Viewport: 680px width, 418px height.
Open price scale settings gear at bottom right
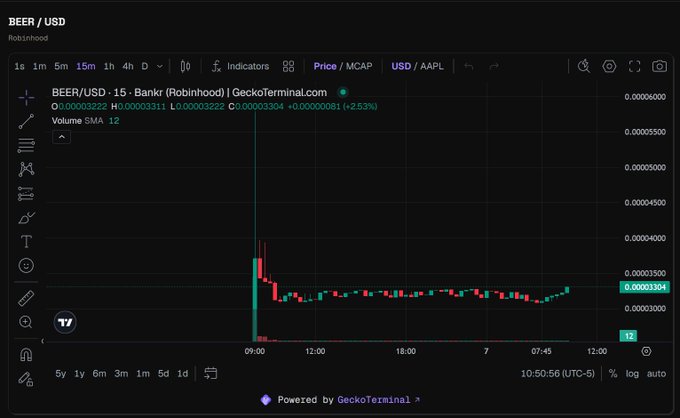pos(646,351)
